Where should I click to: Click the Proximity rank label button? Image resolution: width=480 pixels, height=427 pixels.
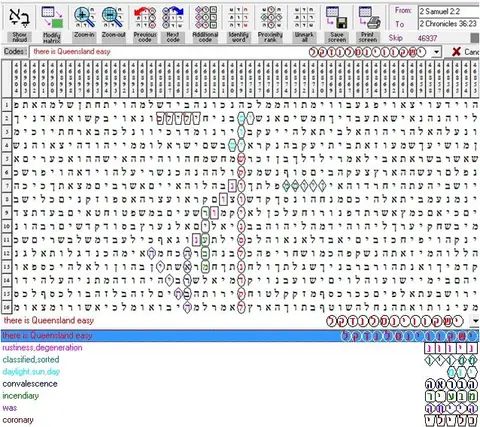[270, 37]
